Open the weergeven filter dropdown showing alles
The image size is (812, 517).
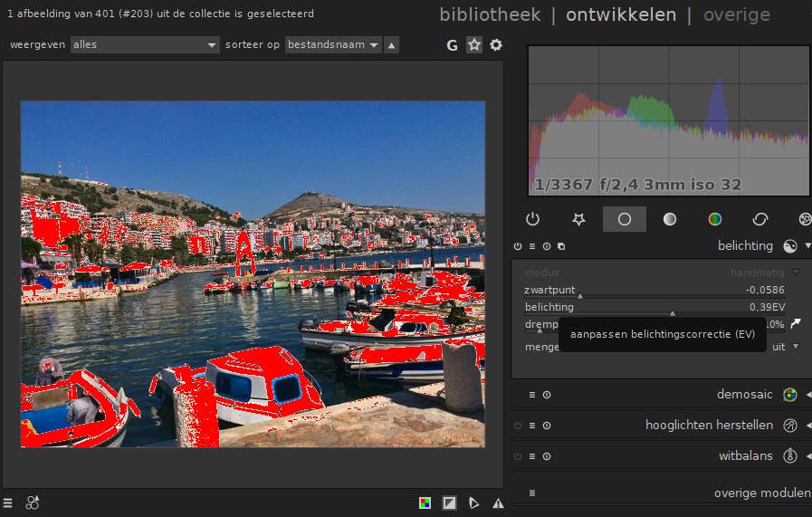145,44
